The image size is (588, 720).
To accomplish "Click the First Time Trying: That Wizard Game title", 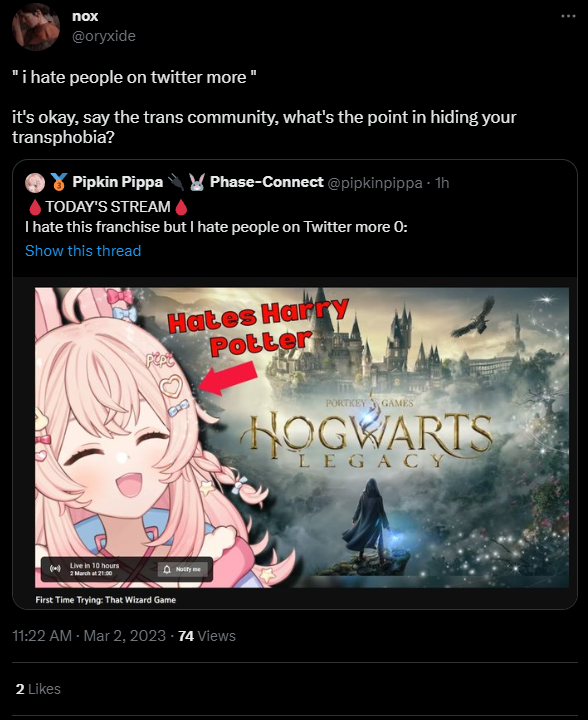I will 106,600.
